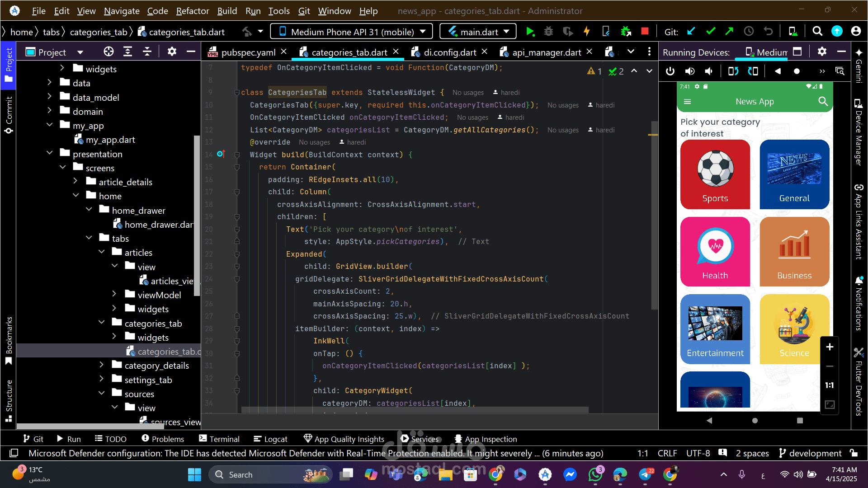Power off the emulator device
The image size is (868, 488).
tap(670, 71)
